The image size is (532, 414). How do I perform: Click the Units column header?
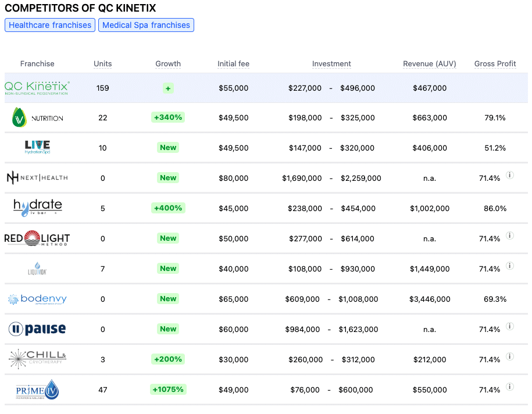[102, 64]
